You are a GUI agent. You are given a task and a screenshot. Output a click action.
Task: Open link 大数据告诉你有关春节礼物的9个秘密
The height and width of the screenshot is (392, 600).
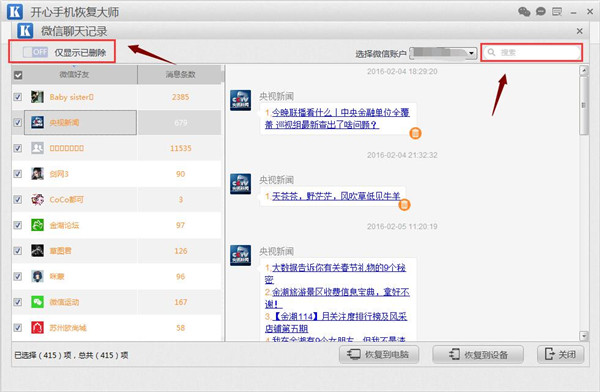(x=335, y=273)
